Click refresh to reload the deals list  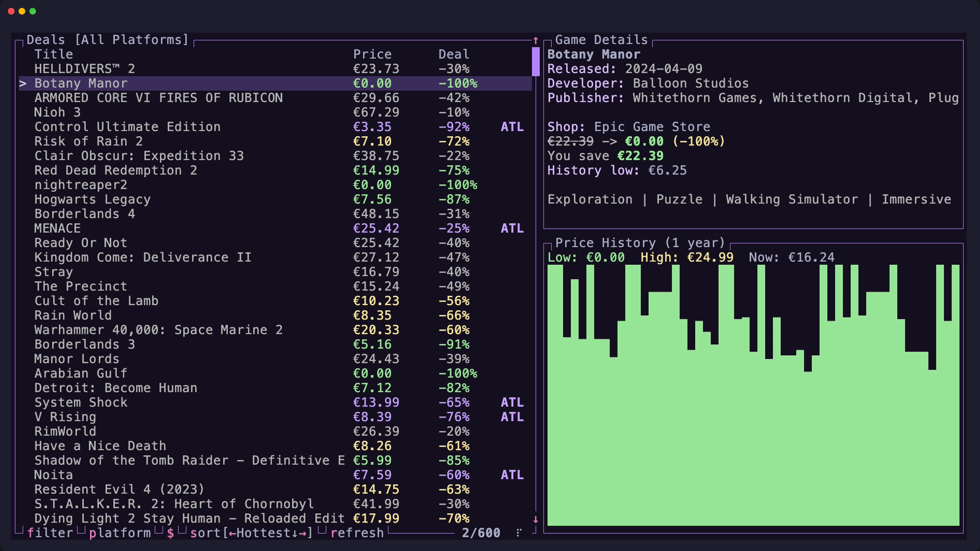357,533
